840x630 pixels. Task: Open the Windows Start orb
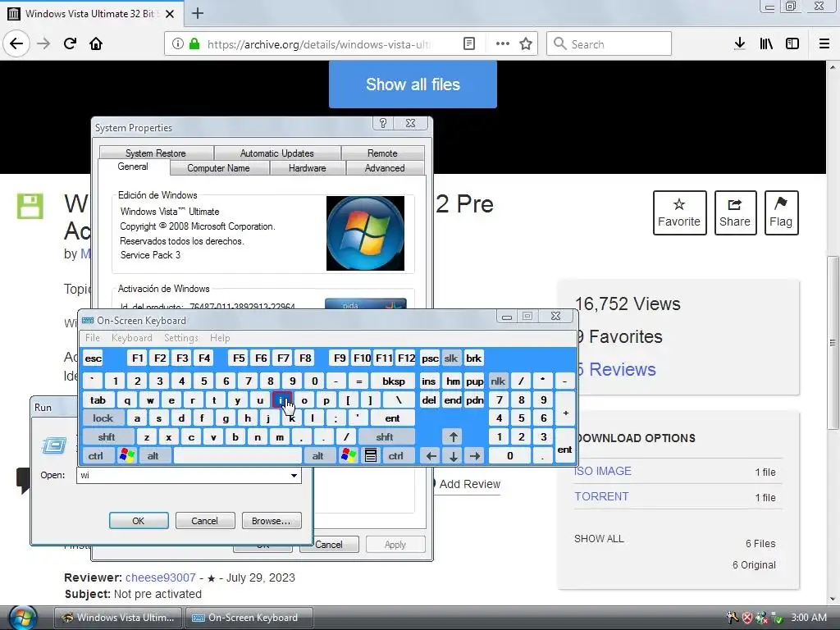(23, 617)
